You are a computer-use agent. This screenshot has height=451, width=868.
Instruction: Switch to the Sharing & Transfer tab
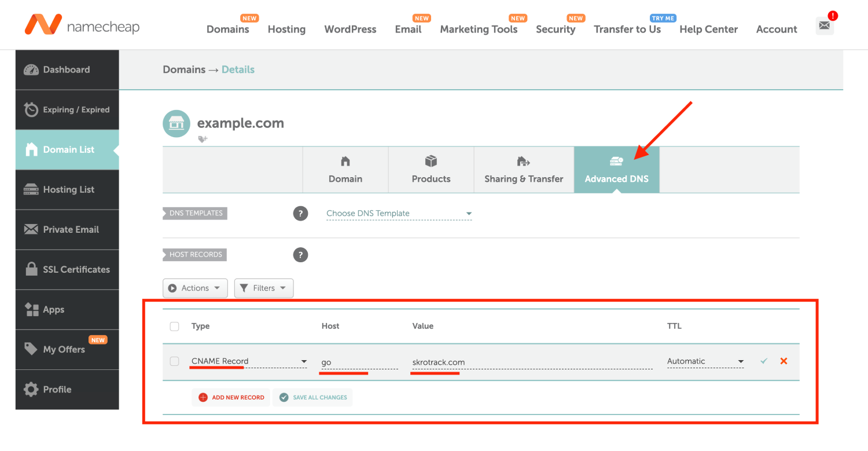(x=524, y=170)
